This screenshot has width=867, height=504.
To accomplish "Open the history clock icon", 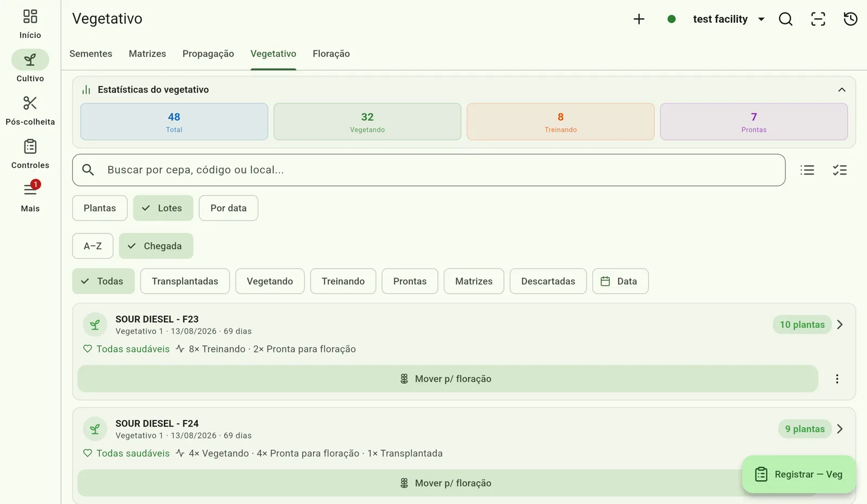I will (x=851, y=19).
